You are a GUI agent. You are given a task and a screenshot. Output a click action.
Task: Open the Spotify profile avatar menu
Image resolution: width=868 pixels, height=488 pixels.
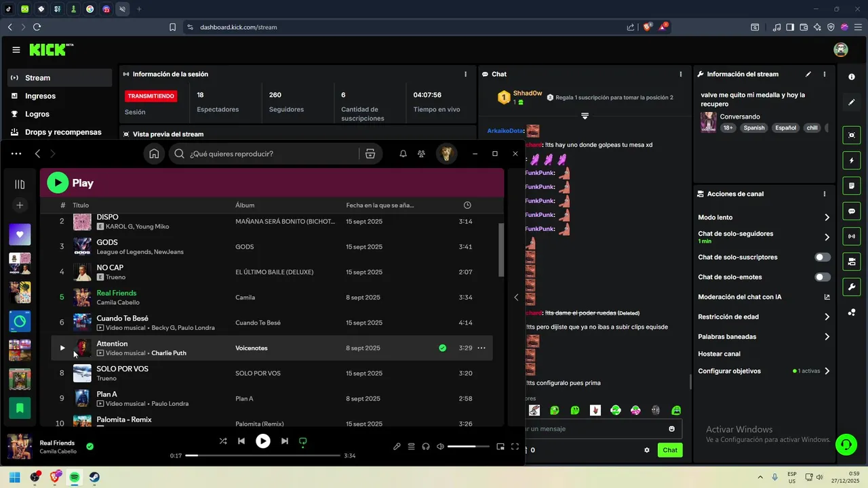click(446, 154)
